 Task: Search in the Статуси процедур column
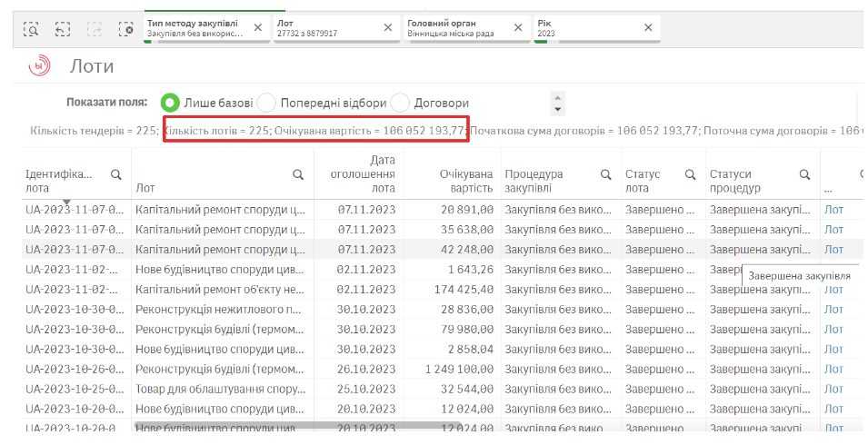coord(804,174)
